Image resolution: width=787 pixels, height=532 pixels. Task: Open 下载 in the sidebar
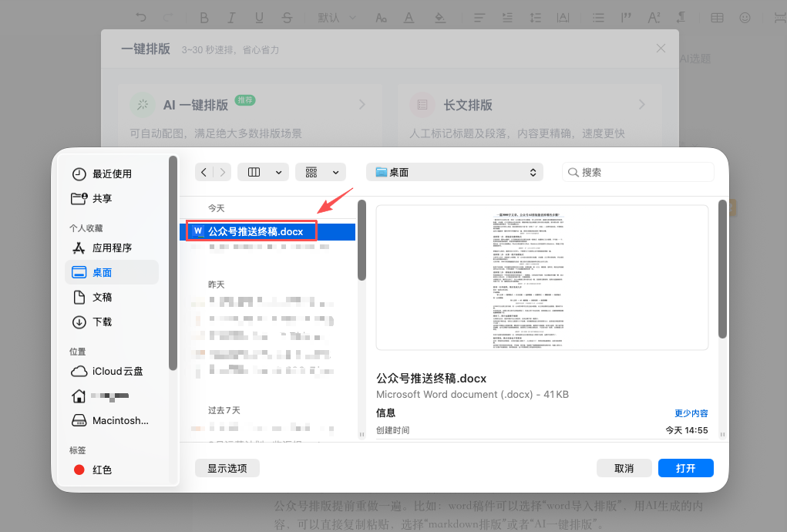click(x=113, y=322)
